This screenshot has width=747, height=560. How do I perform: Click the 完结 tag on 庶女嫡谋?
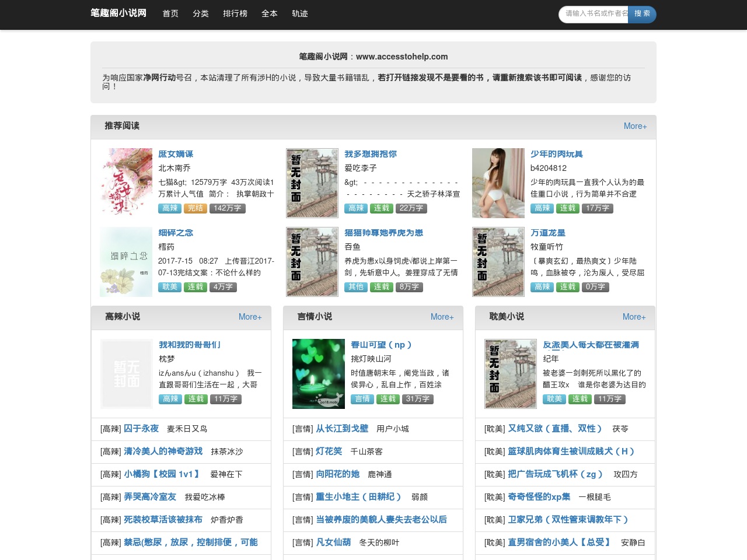point(195,208)
